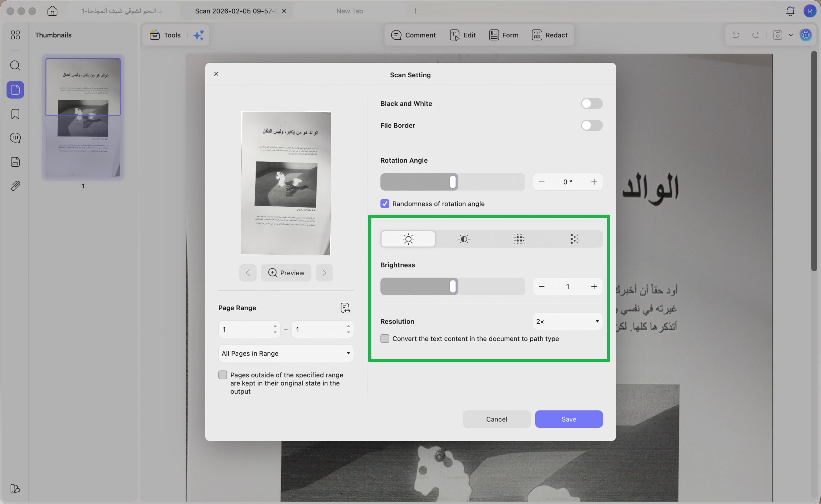Image resolution: width=821 pixels, height=504 pixels.
Task: Open the notifications bell
Action: (790, 11)
